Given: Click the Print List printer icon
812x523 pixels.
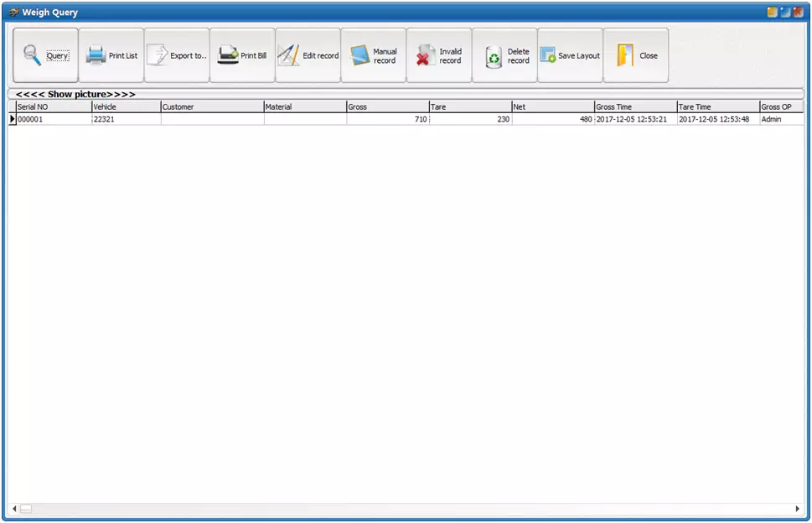Looking at the screenshot, I should [x=96, y=54].
